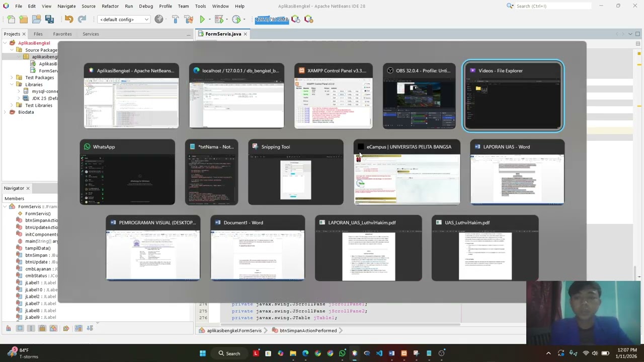Open the Members dropdown in Navigator

click(x=30, y=198)
